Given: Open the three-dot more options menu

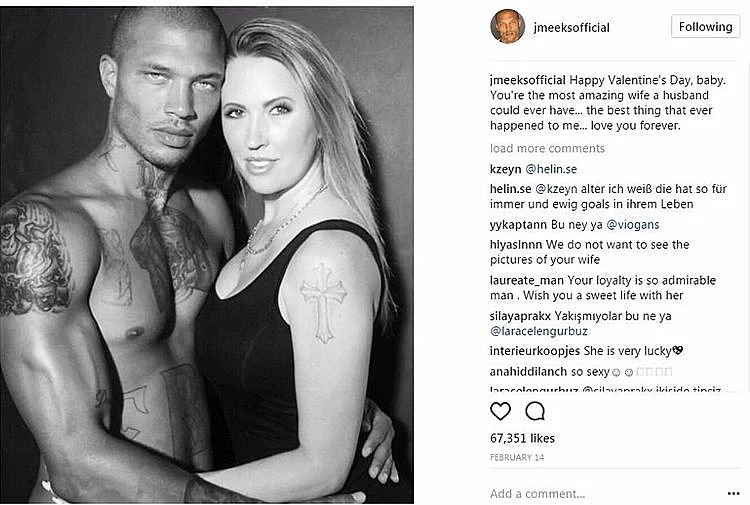Looking at the screenshot, I should click(x=733, y=493).
